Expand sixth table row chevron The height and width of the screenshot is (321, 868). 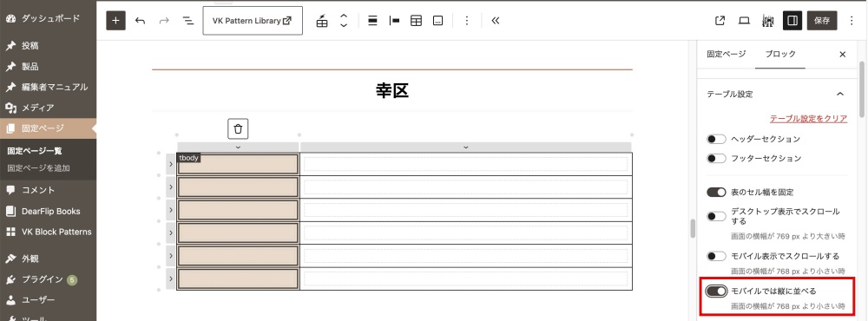[170, 278]
